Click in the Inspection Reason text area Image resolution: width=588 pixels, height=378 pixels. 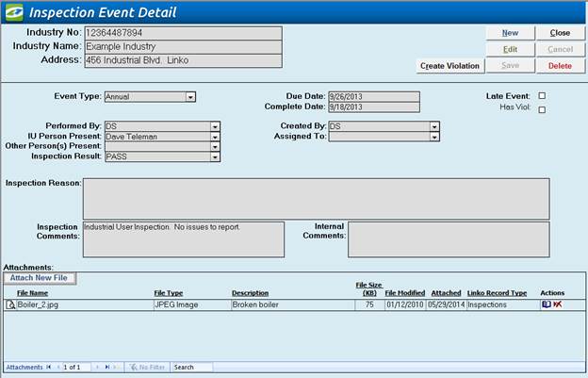(x=316, y=198)
